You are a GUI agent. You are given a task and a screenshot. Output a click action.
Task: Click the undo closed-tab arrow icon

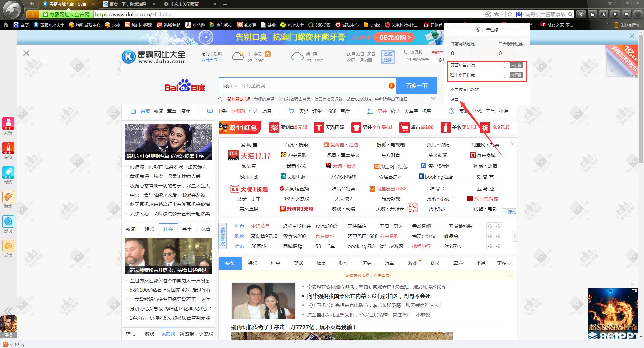point(32,4)
